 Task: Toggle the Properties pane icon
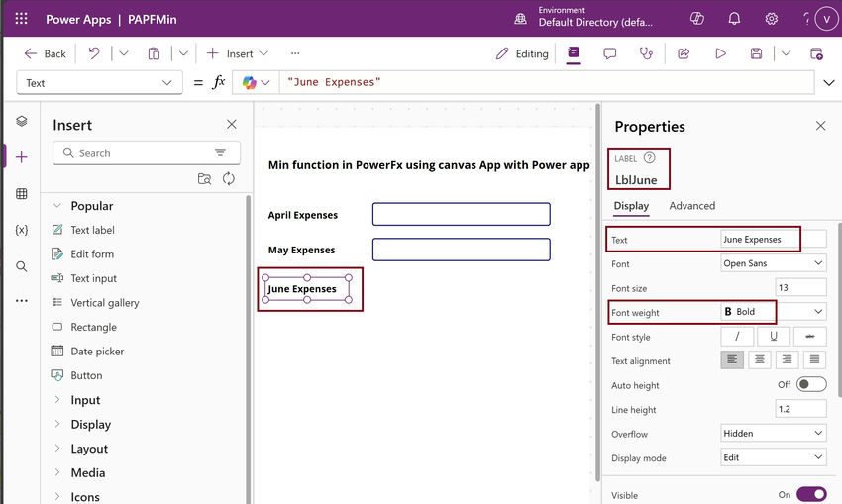(574, 52)
